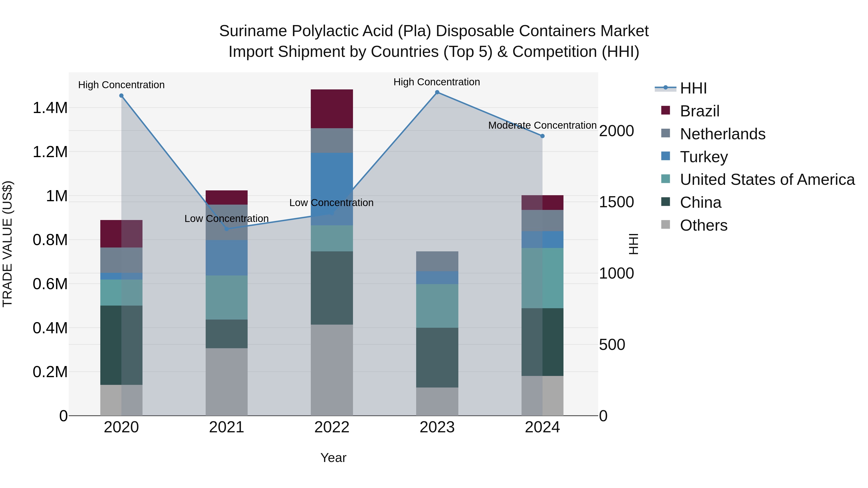Viewport: 868px width, 488px height.
Task: Click the Turkey segment of the 2024 bar
Action: (x=542, y=240)
